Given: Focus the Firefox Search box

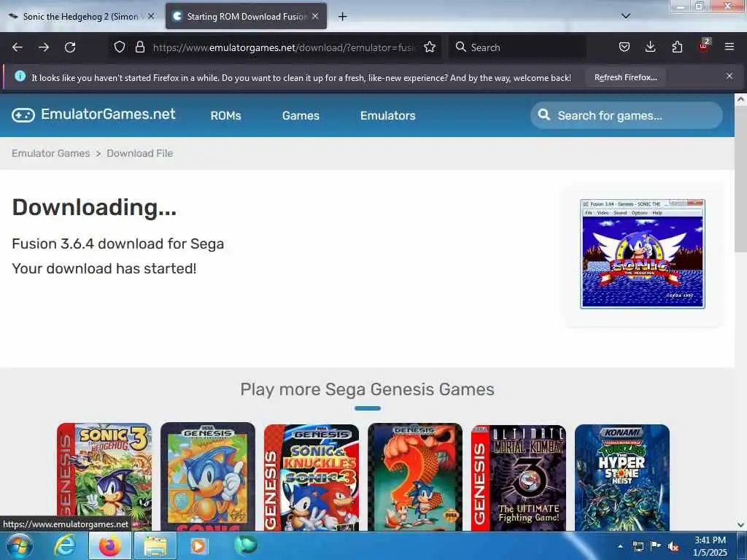Looking at the screenshot, I should coord(517,47).
